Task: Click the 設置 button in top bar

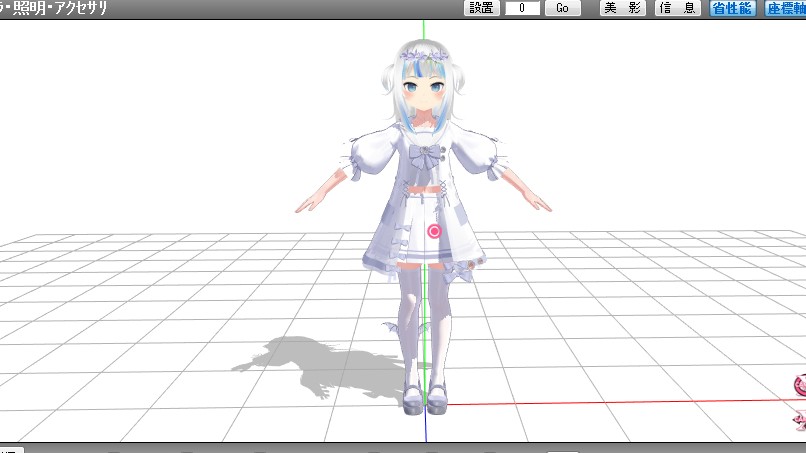Action: 480,8
